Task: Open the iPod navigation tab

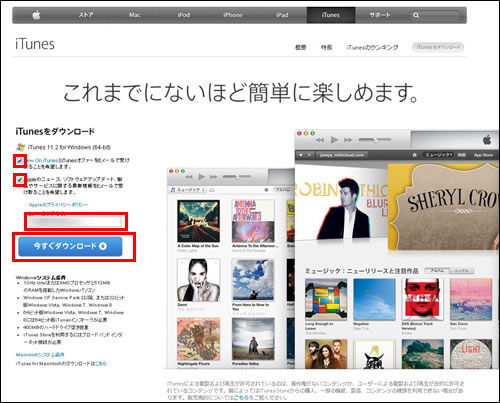Action: click(184, 15)
